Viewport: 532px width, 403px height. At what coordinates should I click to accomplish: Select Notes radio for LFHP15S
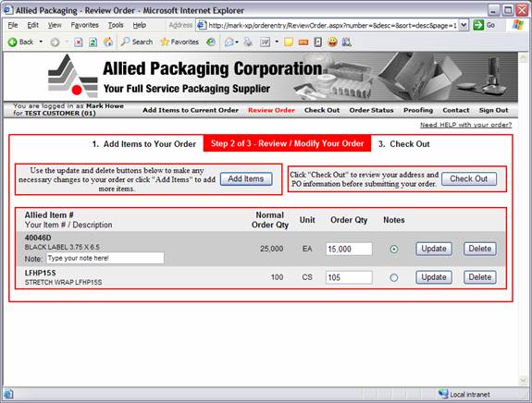point(393,278)
